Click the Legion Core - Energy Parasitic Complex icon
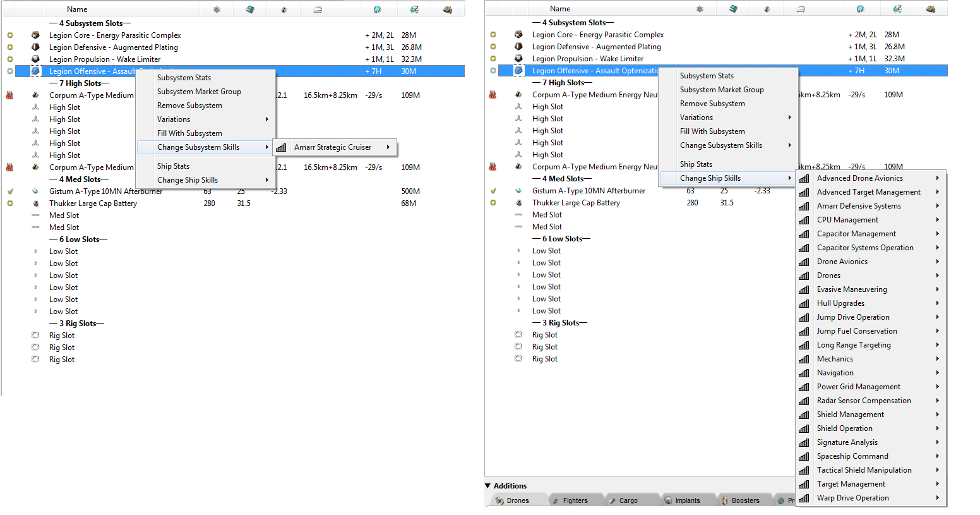This screenshot has width=980, height=515. (35, 35)
